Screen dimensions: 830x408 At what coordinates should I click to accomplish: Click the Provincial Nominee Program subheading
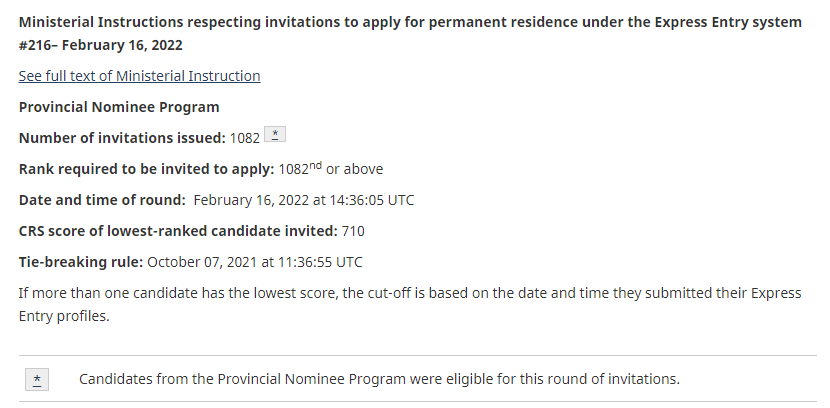[118, 107]
